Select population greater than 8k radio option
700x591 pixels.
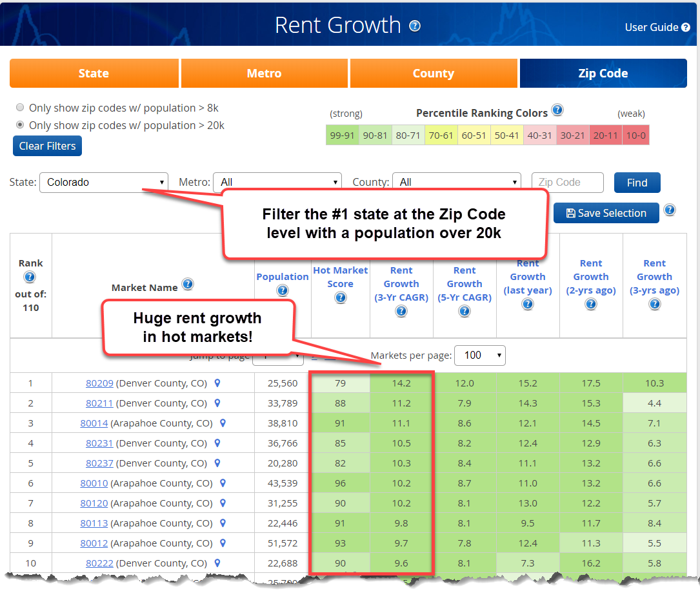click(x=19, y=107)
